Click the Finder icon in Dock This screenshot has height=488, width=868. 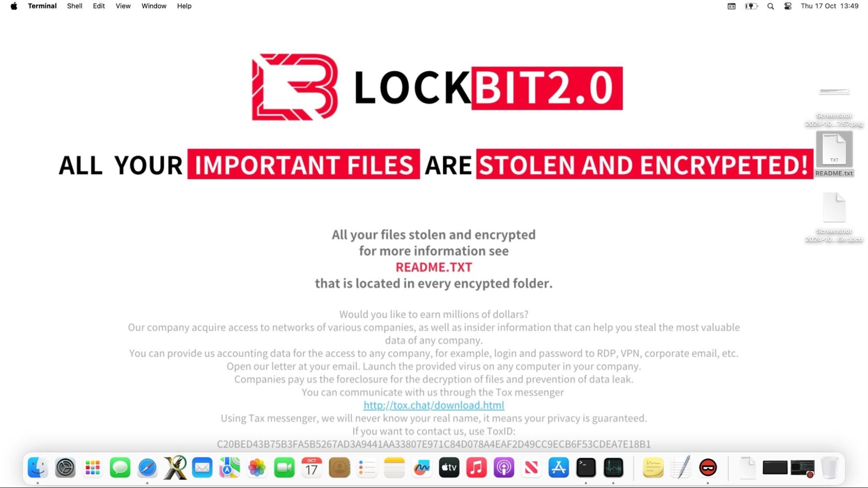click(x=37, y=468)
